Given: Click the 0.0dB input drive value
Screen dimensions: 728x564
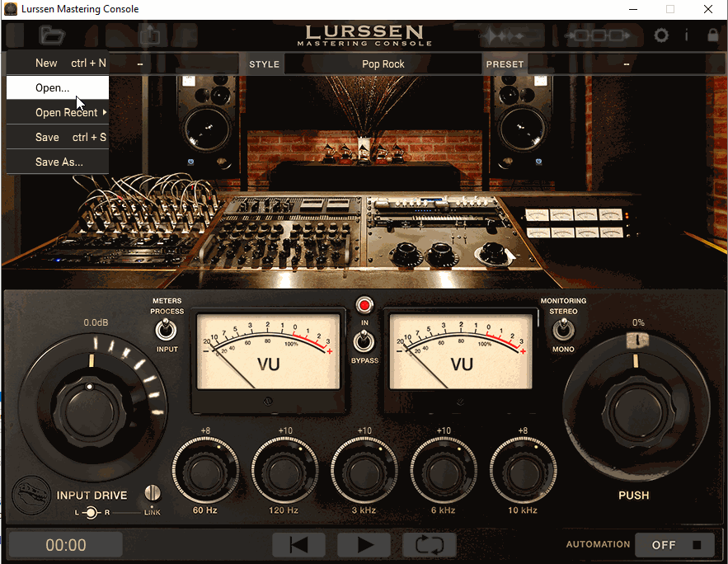Looking at the screenshot, I should pyautogui.click(x=96, y=322).
